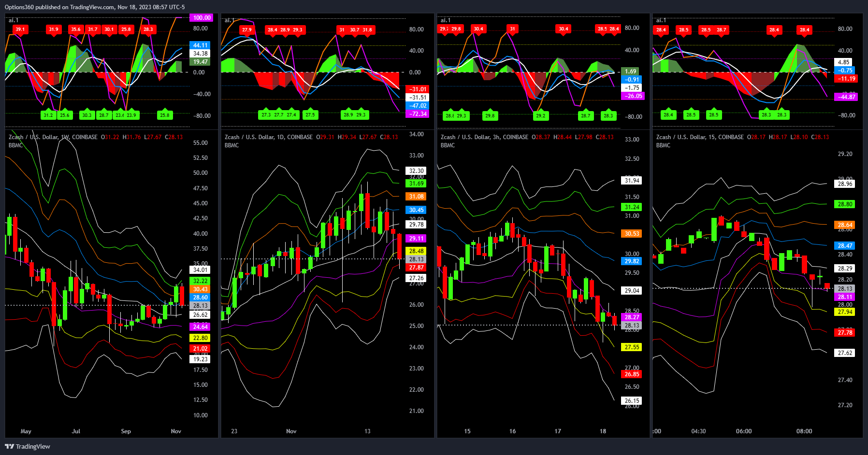The image size is (868, 455).
Task: Click the blue 44.11 oscillator value in weekly panel
Action: pyautogui.click(x=200, y=45)
